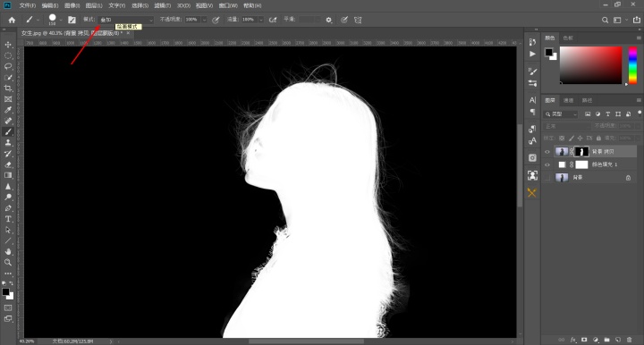Select the Sharpen/Blur tool
This screenshot has height=345, width=644.
(8, 186)
